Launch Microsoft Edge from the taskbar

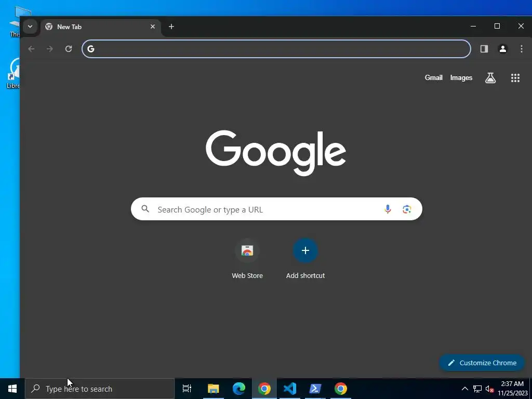click(x=239, y=389)
